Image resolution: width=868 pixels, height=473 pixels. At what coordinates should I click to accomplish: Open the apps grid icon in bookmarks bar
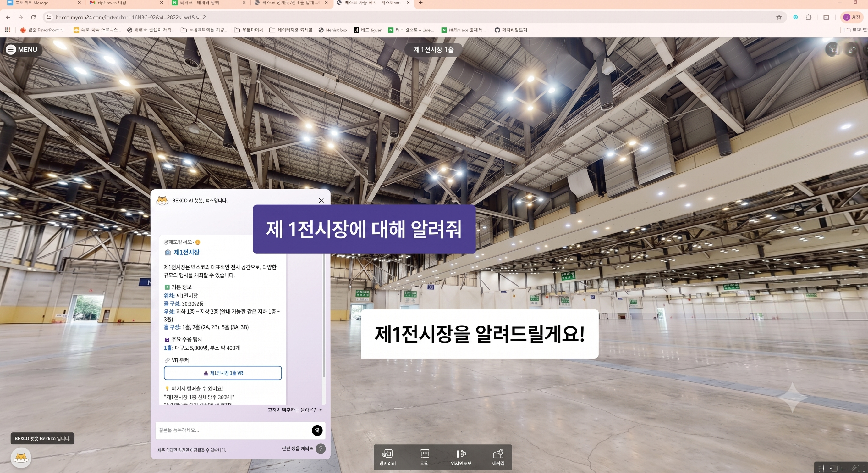tap(8, 30)
